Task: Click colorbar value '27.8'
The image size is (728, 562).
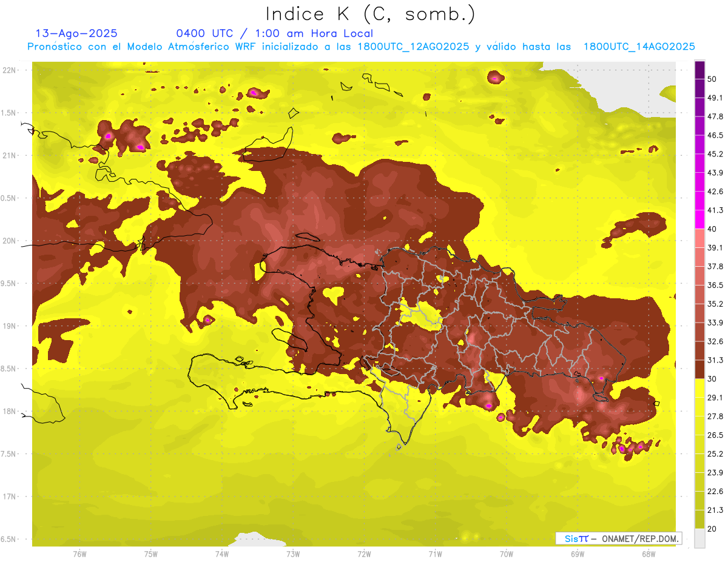Action: pos(715,416)
